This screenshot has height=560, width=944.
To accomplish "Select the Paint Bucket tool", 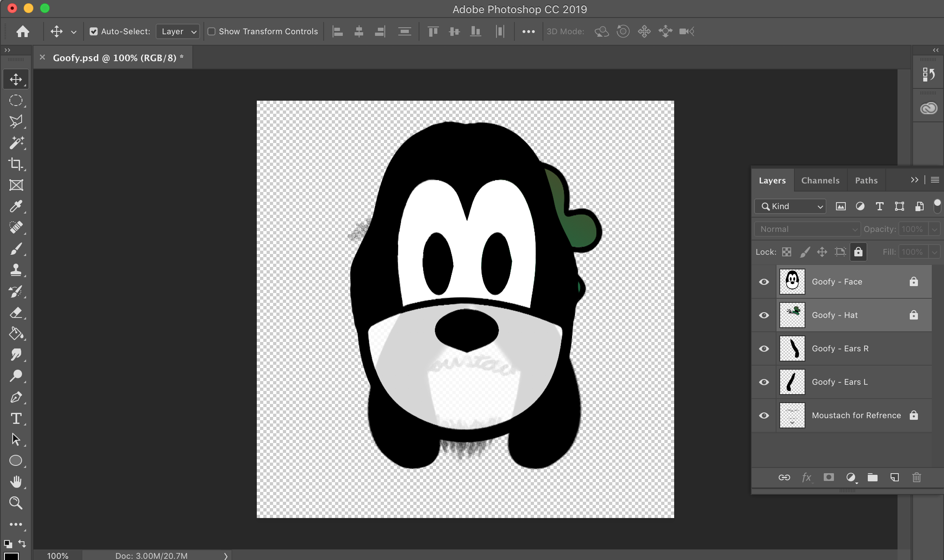I will (x=16, y=334).
